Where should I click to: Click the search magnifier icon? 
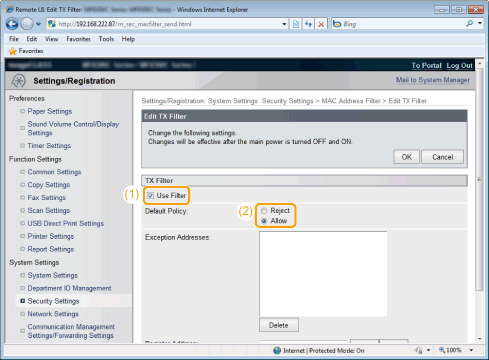[x=470, y=24]
